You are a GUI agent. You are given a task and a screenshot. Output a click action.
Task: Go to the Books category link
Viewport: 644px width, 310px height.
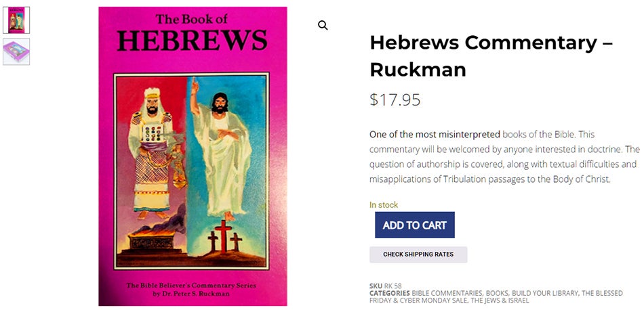click(496, 293)
